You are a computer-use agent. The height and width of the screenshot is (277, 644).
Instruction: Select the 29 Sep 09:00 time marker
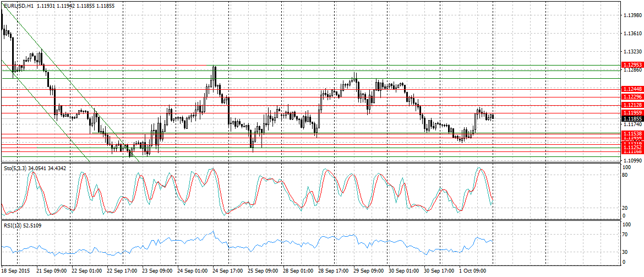point(369,271)
